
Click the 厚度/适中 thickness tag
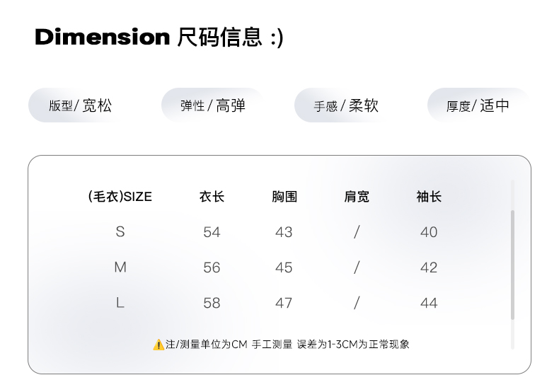tap(478, 105)
